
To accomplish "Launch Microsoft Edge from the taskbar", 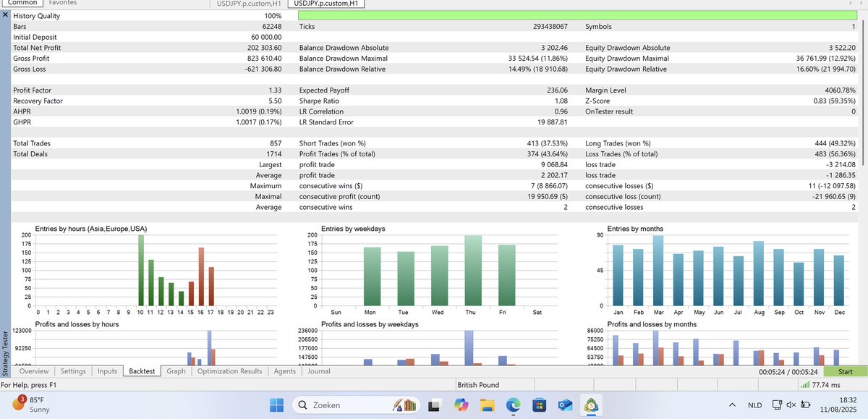I will (514, 406).
